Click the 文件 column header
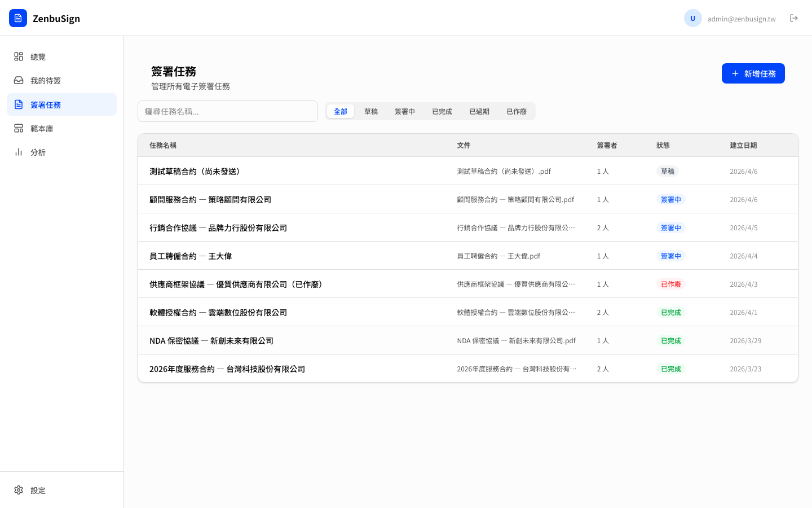Screen dimensions: 812x508 click(x=464, y=145)
